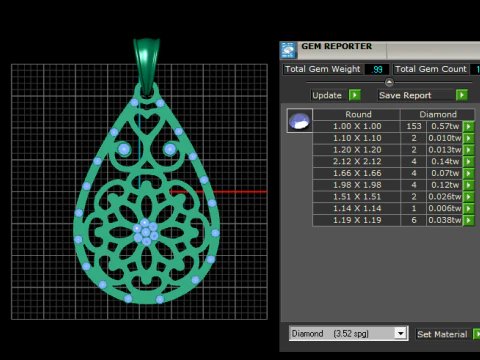Click green arrow for 1.14 X 1.14 row
This screenshot has width=480, height=360.
(x=468, y=208)
